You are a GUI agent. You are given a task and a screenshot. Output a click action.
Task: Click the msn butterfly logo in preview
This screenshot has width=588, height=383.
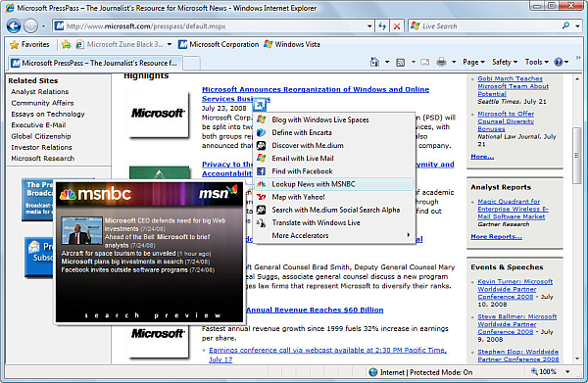pyautogui.click(x=218, y=192)
